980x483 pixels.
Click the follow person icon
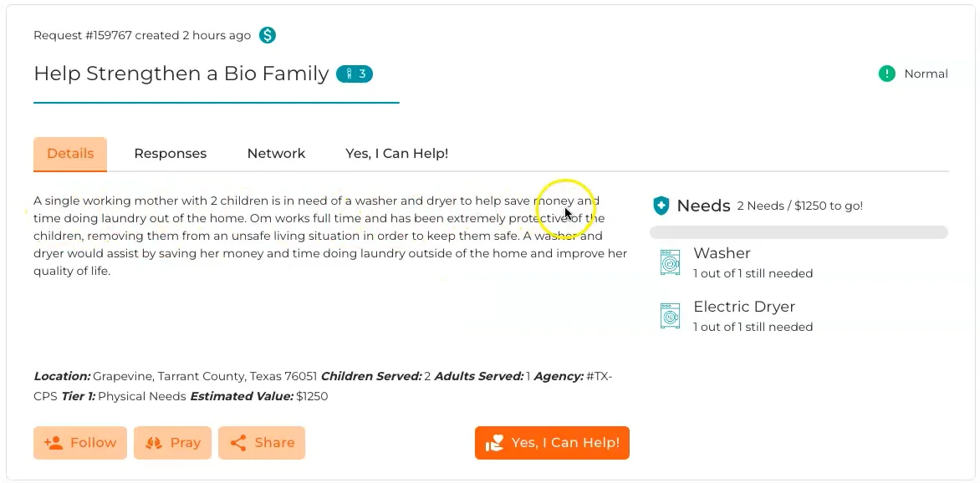[x=54, y=443]
